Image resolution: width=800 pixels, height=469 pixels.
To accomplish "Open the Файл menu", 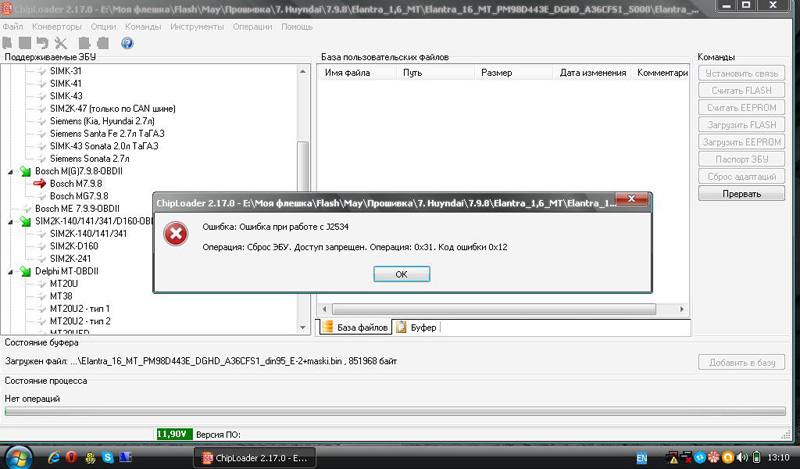I will click(x=15, y=25).
